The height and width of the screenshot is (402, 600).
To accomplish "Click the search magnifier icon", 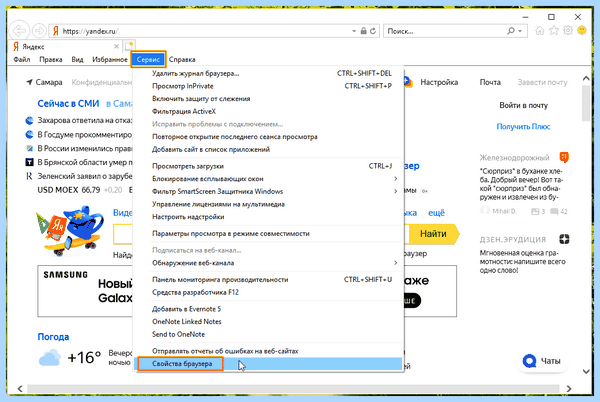I will pyautogui.click(x=511, y=31).
